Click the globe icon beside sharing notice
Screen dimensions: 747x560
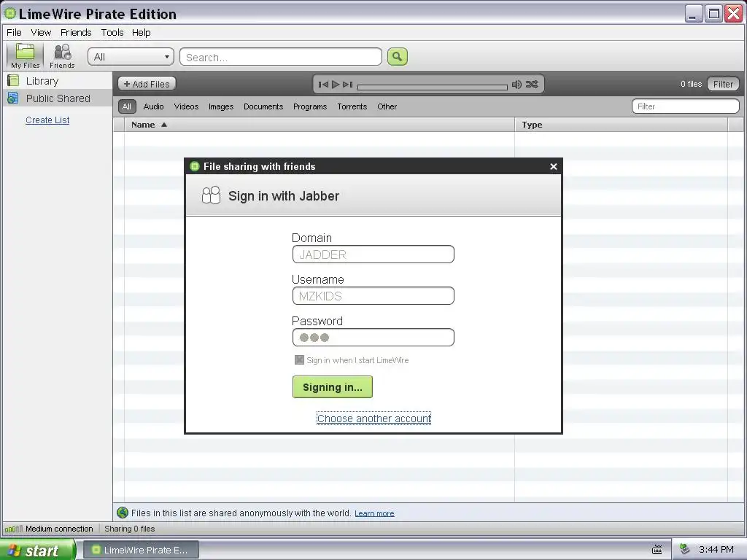click(123, 513)
